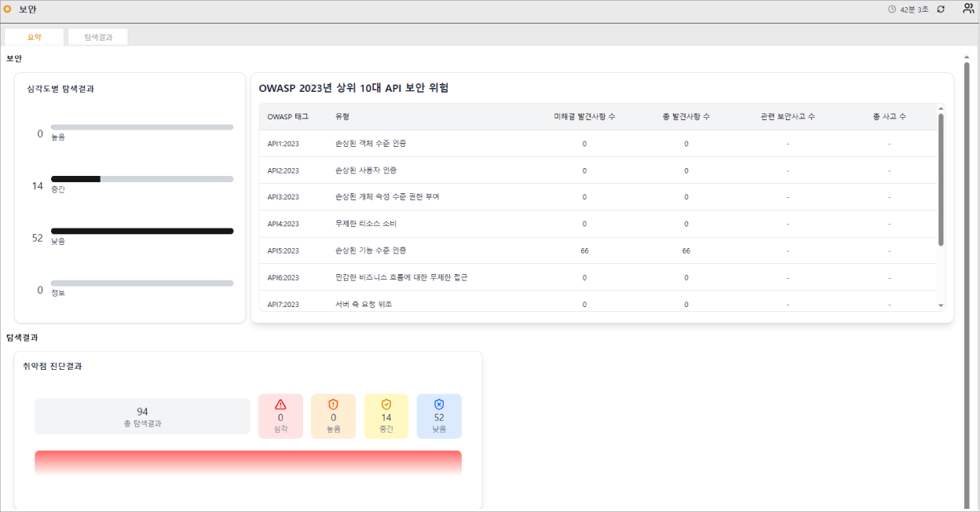Click the 14 count beside 중간 bar
Image resolution: width=980 pixels, height=512 pixels.
(x=37, y=186)
